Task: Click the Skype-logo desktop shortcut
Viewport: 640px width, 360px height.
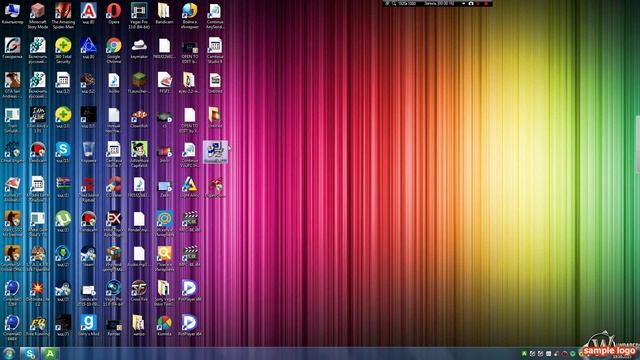Action: 63,152
